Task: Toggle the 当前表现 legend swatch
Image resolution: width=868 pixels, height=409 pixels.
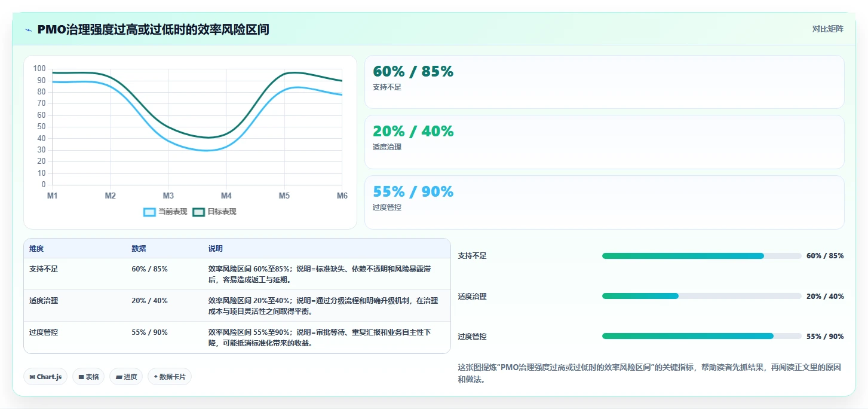Action: click(149, 212)
